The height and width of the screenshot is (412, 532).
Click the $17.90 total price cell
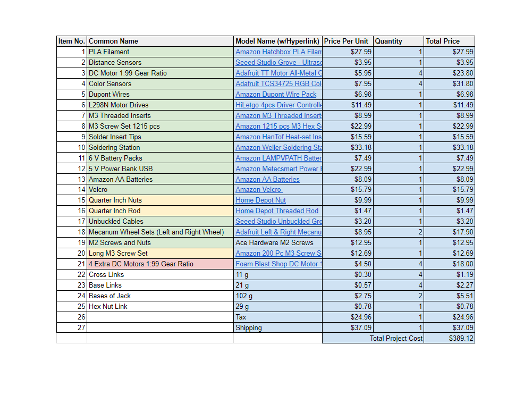(x=450, y=232)
